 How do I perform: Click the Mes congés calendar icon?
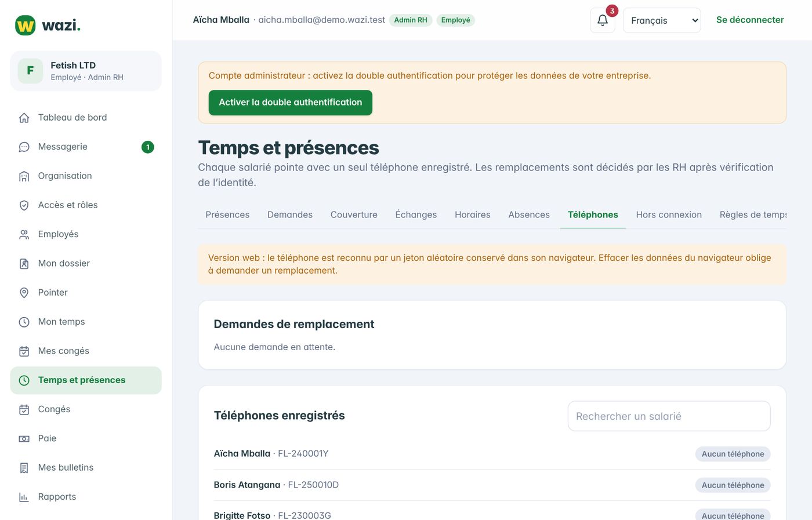(24, 351)
